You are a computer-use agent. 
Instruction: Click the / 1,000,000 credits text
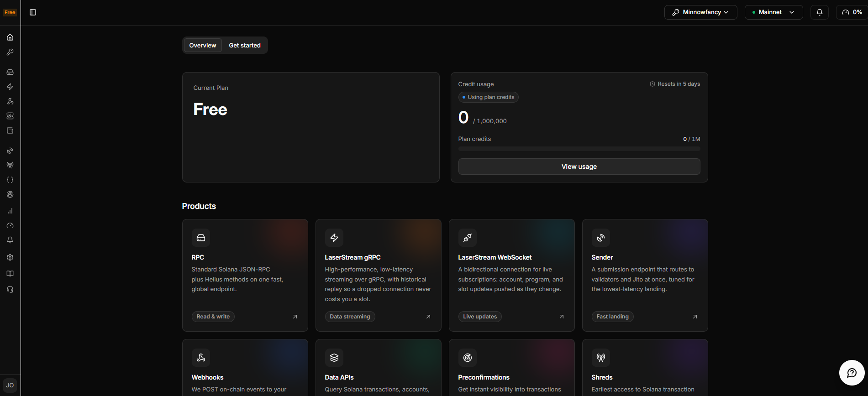[490, 121]
